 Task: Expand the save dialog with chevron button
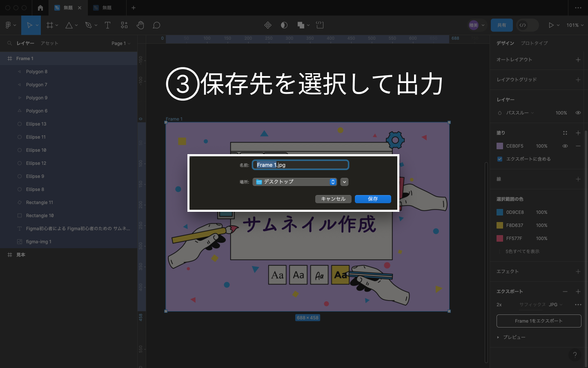coord(344,182)
